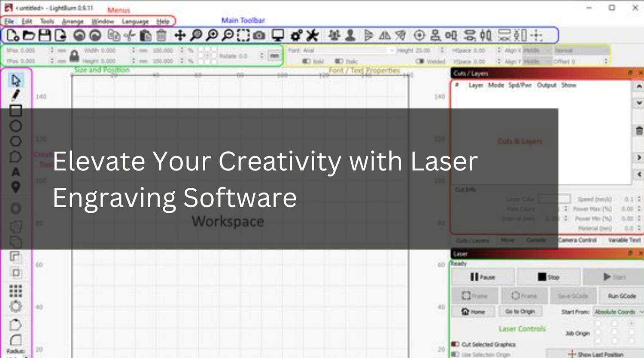The width and height of the screenshot is (644, 358).
Task: Click the zoom in magnifier icon
Action: [x=213, y=35]
